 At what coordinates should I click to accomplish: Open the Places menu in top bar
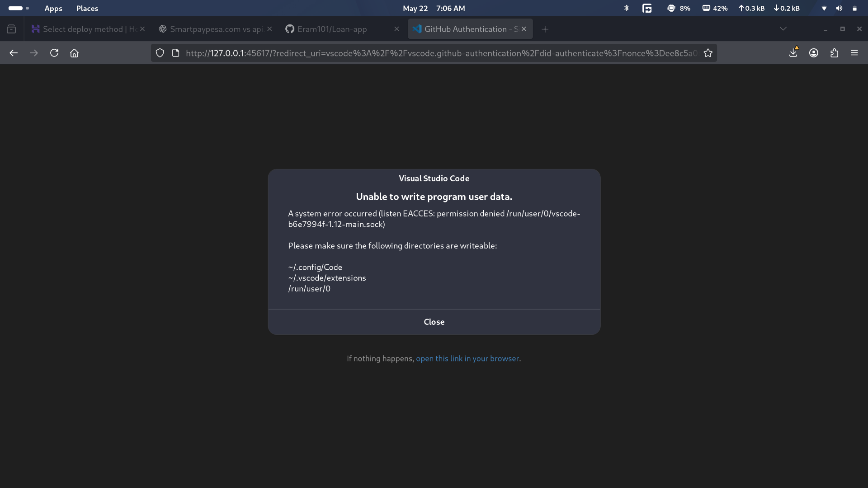pos(87,8)
